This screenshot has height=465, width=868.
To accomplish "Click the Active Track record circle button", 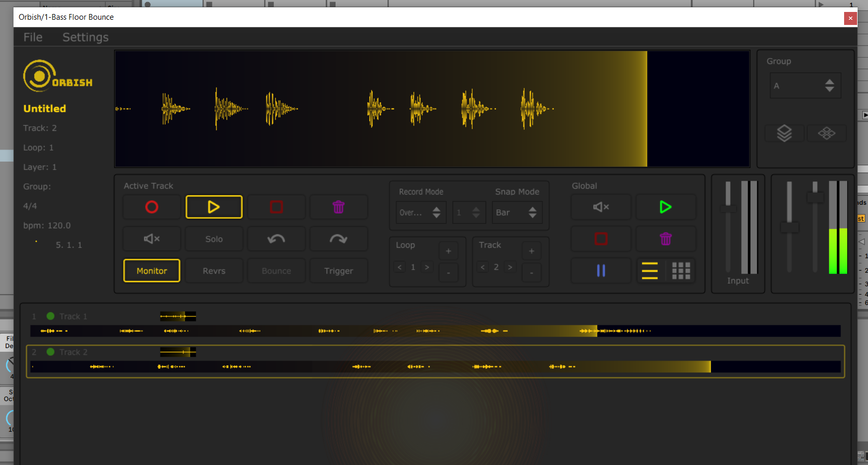I will pyautogui.click(x=152, y=207).
